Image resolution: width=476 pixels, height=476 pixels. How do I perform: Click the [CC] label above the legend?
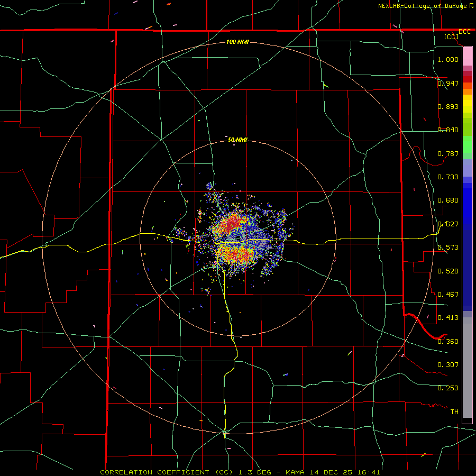(x=452, y=36)
